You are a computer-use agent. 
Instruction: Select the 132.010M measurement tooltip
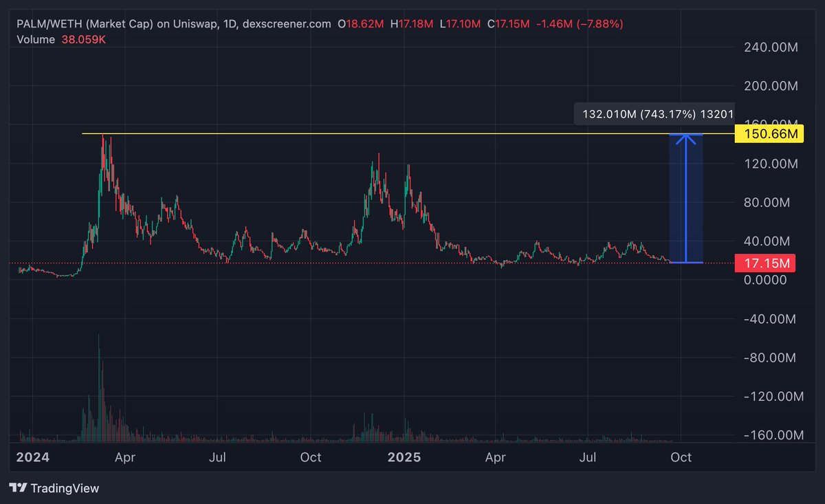click(x=654, y=113)
